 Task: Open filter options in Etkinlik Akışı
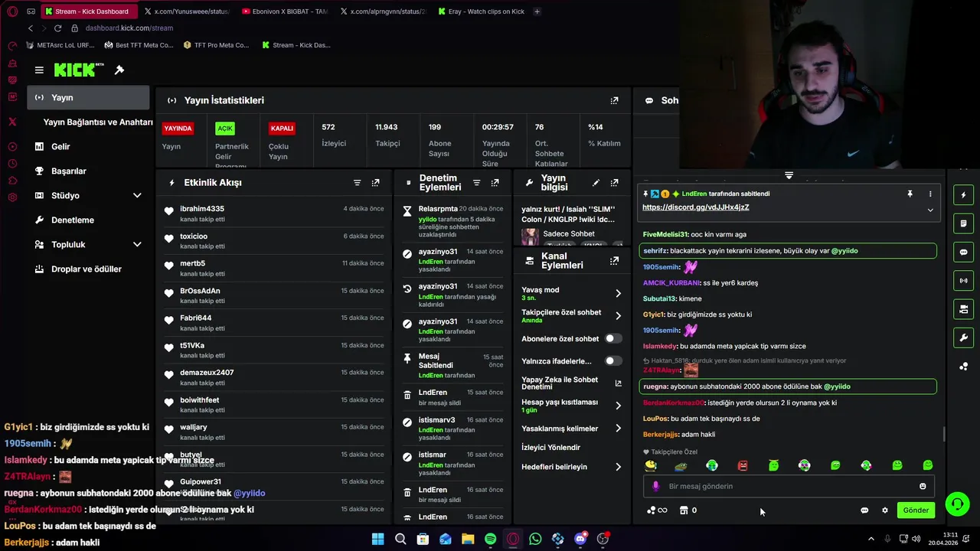click(x=357, y=183)
